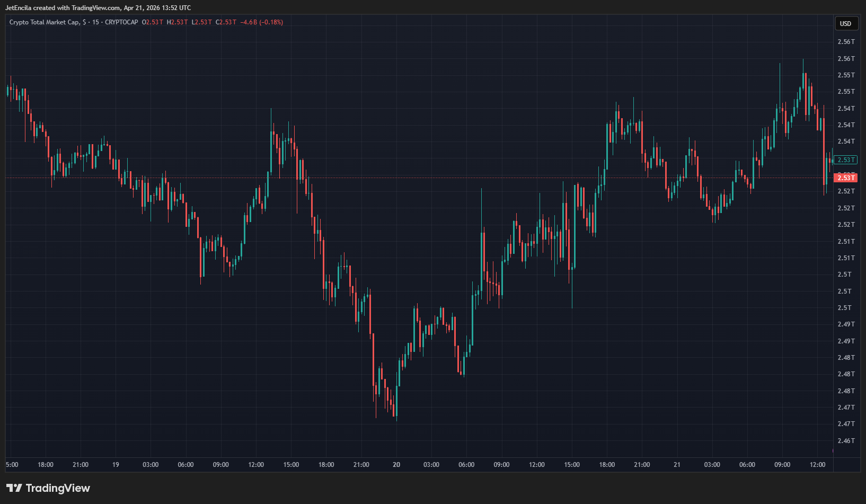Viewport: 866px width, 504px height.
Task: Click the topmost 2.56T price scale label
Action: point(846,42)
